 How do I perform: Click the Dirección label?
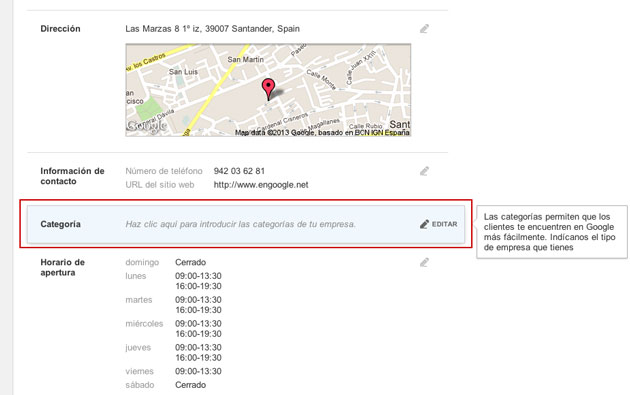60,29
